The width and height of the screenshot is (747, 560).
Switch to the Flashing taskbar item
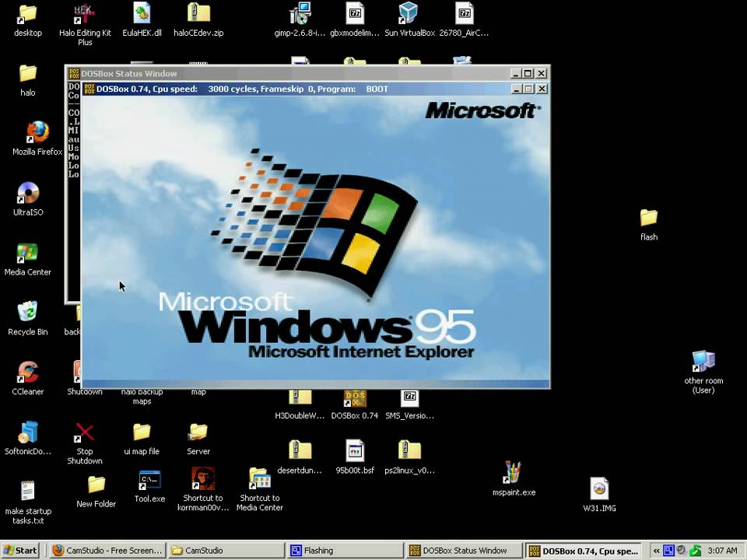[x=344, y=551]
